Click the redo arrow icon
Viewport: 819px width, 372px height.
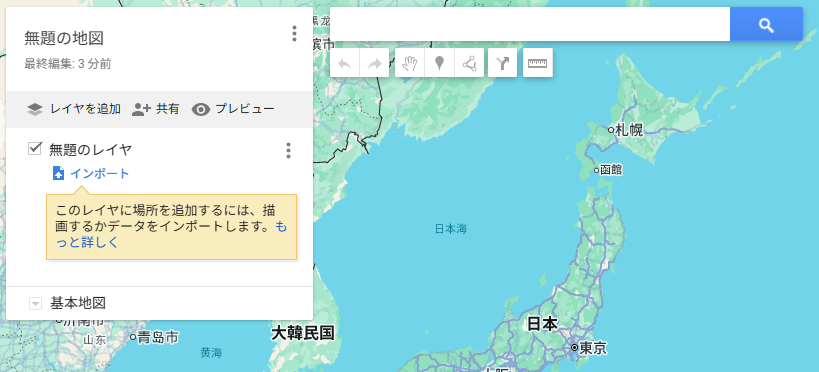375,63
